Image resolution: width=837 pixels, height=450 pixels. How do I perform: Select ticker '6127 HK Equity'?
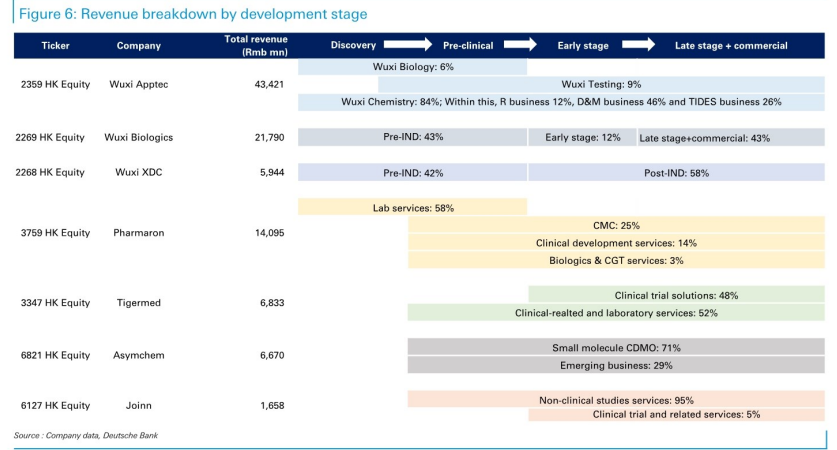coord(56,405)
